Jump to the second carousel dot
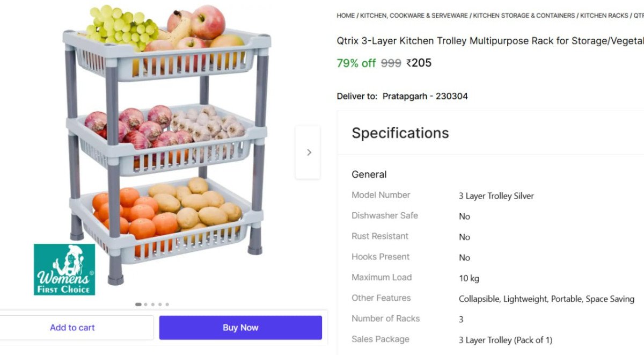This screenshot has width=644, height=355. tap(145, 305)
